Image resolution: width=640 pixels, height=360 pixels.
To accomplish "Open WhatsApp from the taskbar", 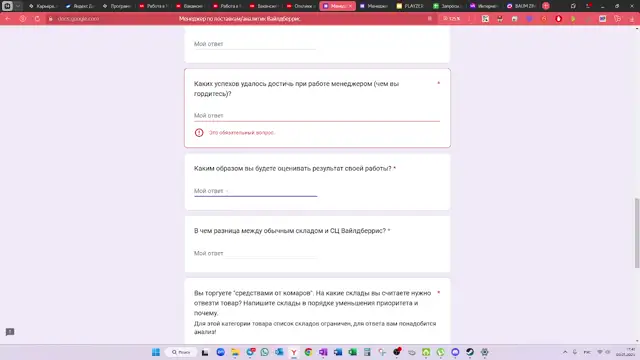I will 264,352.
